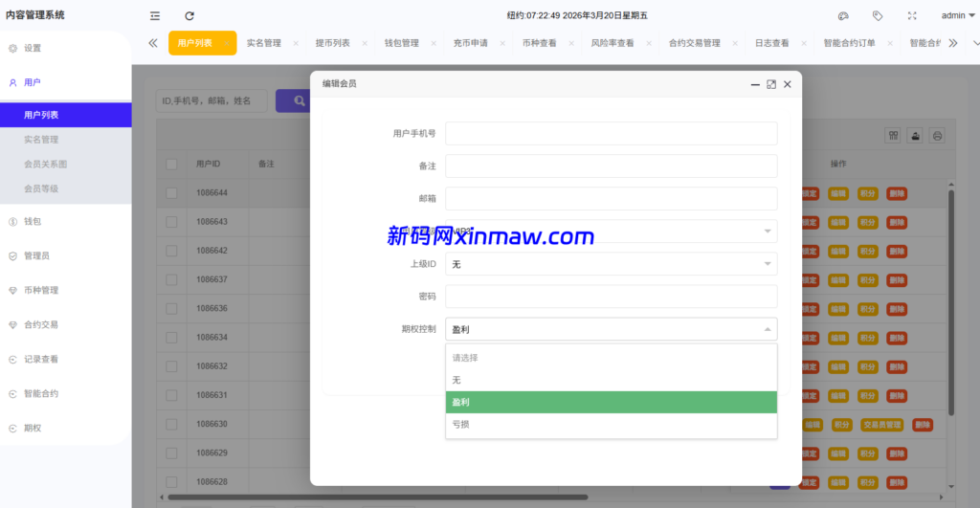Close the 实名管理 tab with its x

(296, 43)
